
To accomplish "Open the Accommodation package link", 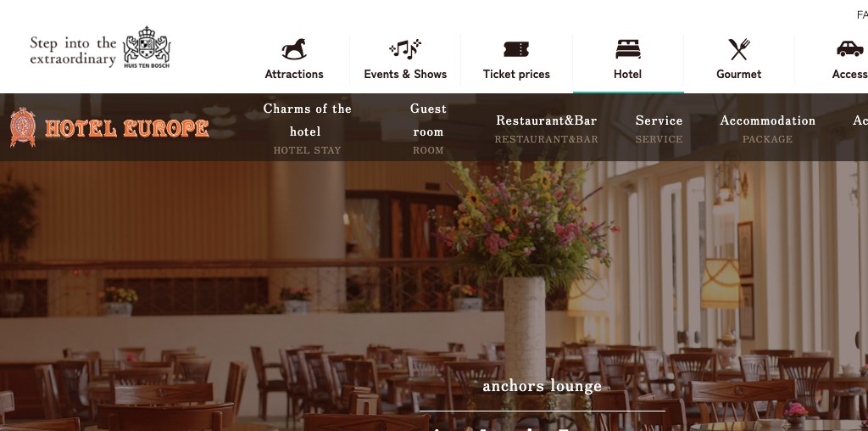I will [767, 128].
